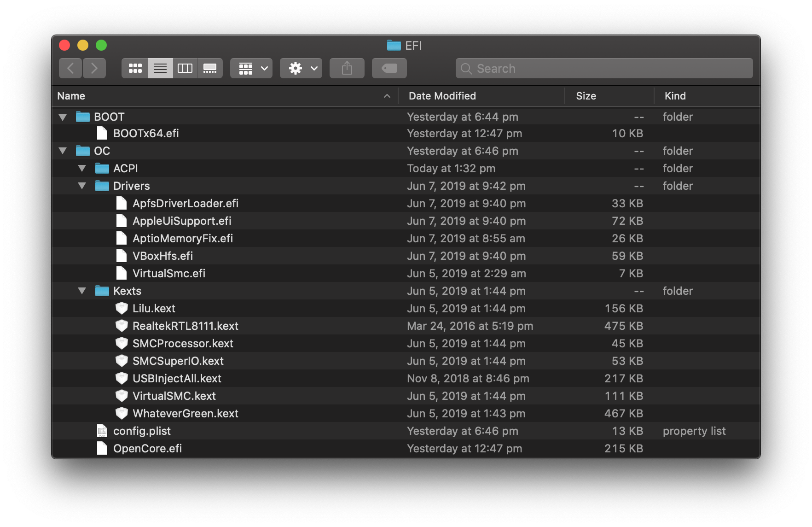Select the ACPI folder icon
Screen dimensions: 812x527
click(102, 168)
